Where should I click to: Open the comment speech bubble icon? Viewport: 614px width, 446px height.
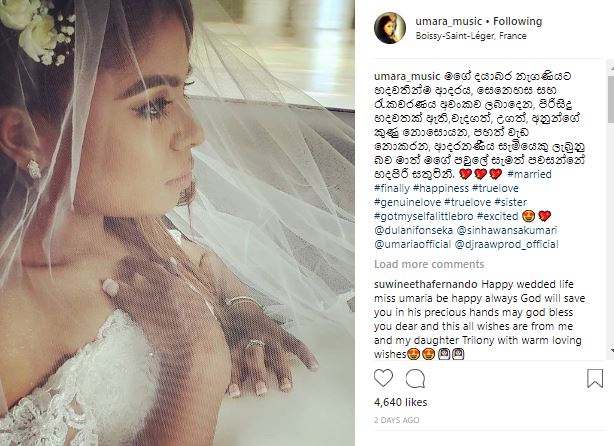415,378
